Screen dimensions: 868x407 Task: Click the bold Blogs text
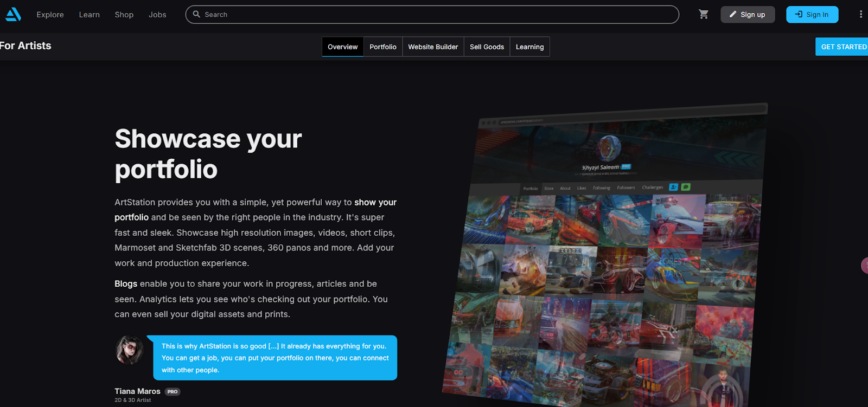coord(126,283)
